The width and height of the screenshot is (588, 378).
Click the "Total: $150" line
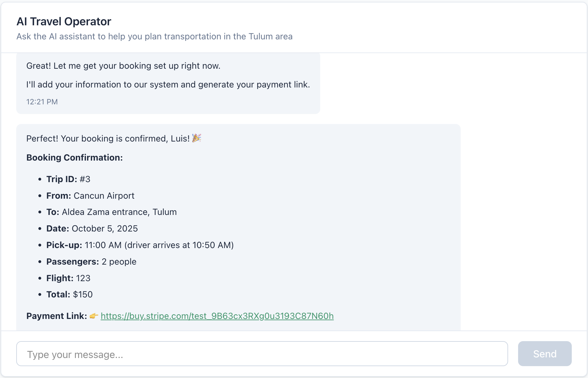(x=69, y=295)
